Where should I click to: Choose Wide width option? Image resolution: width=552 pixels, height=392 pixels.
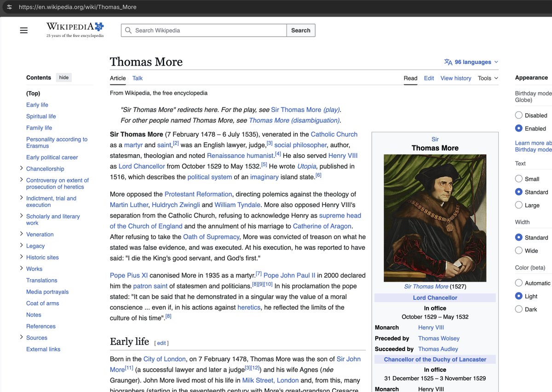(519, 251)
